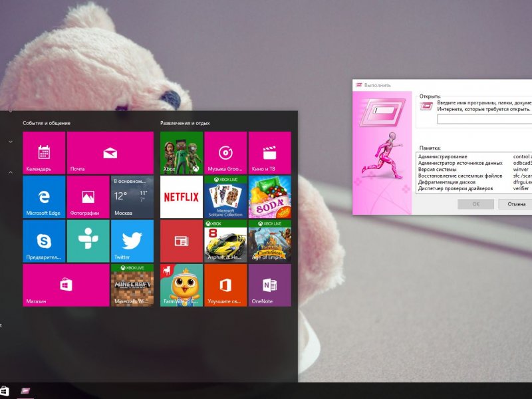Click the Выполнить title bar icon

pos(358,85)
